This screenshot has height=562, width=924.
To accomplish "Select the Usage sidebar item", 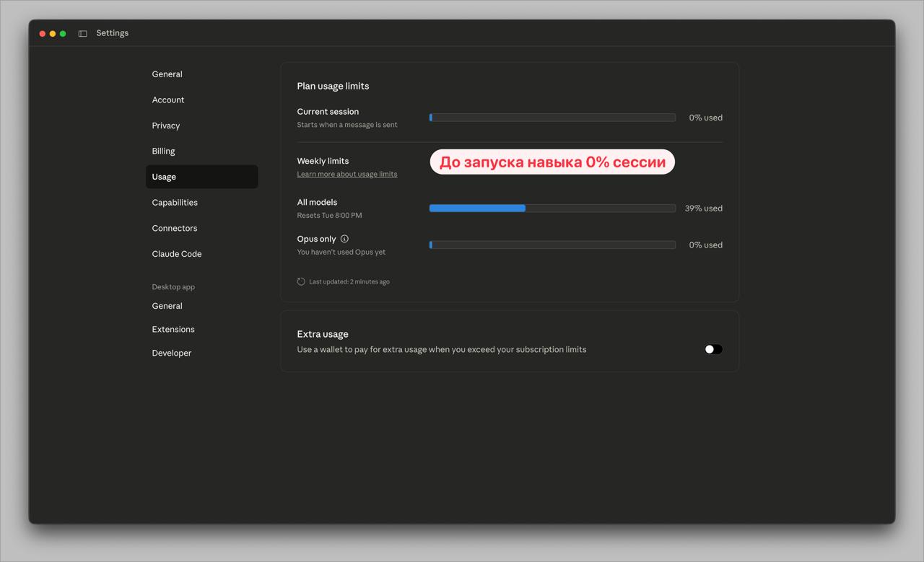I will tap(202, 177).
